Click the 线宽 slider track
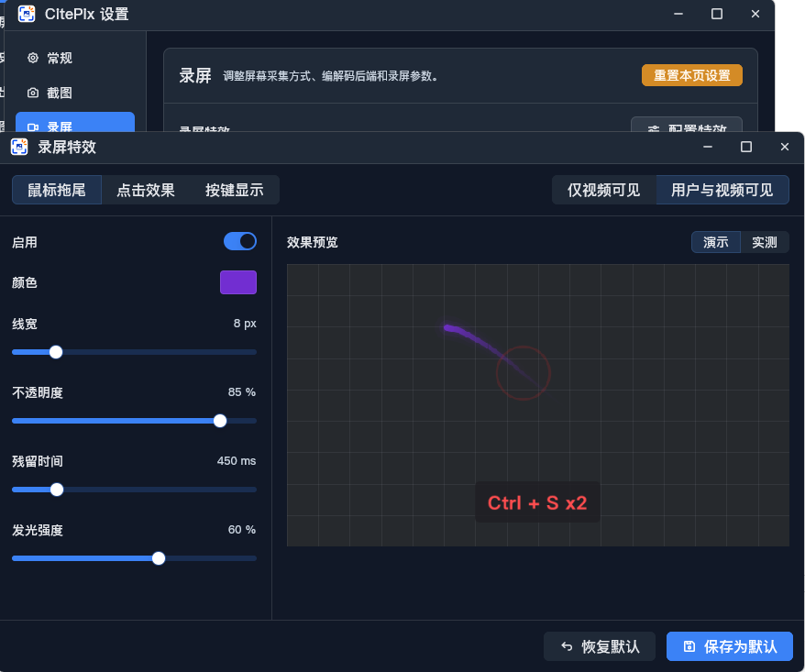This screenshot has width=805, height=672. click(134, 352)
